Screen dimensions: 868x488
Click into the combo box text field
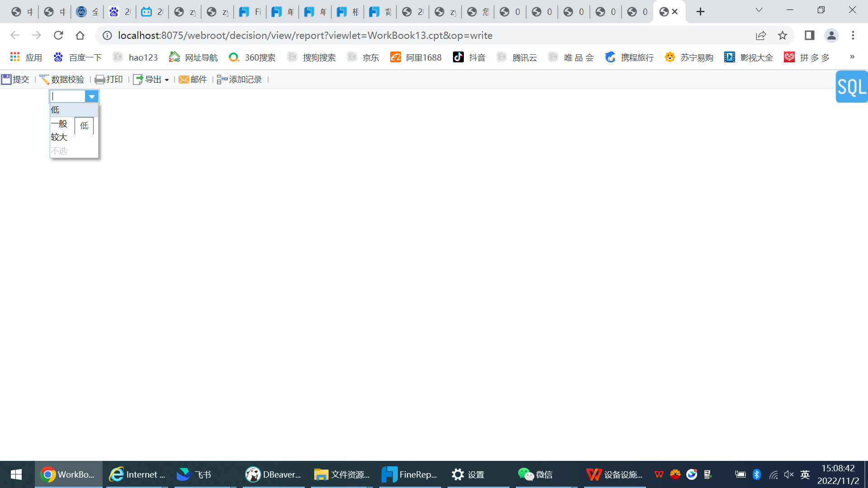click(68, 96)
